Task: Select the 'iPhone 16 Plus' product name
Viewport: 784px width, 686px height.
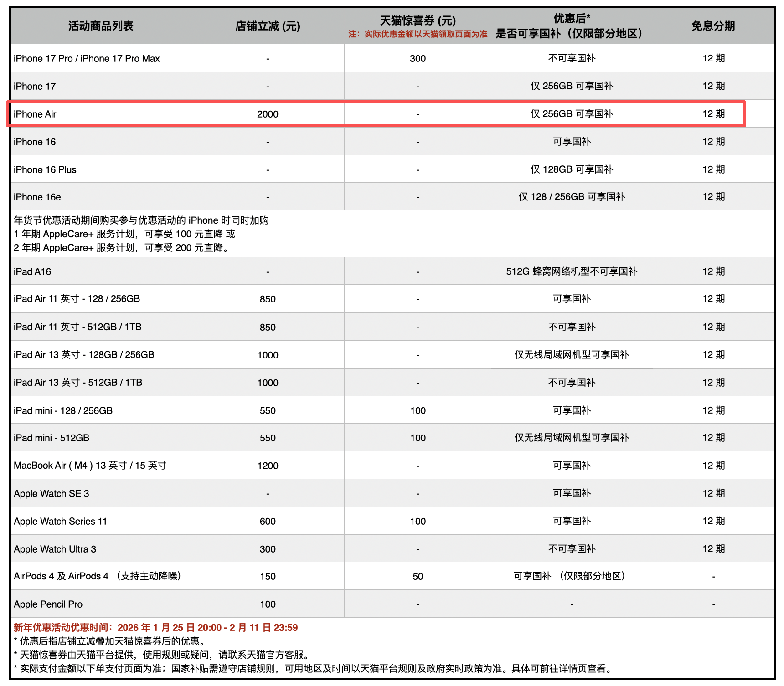Action: [x=45, y=169]
